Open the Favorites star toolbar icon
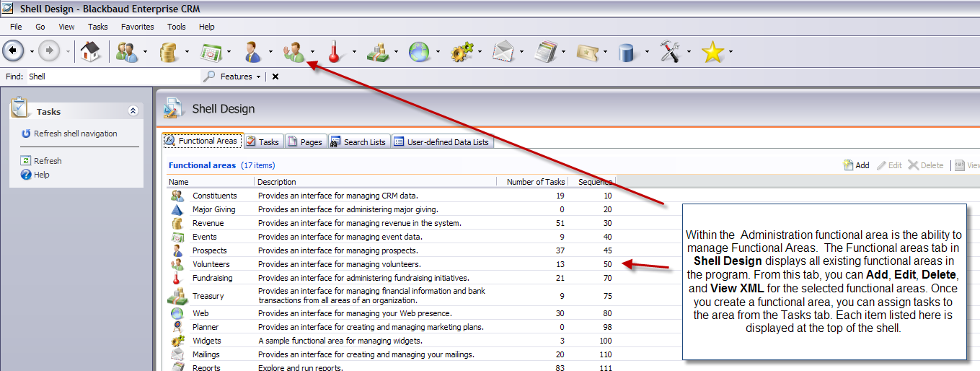The image size is (980, 371). [712, 51]
